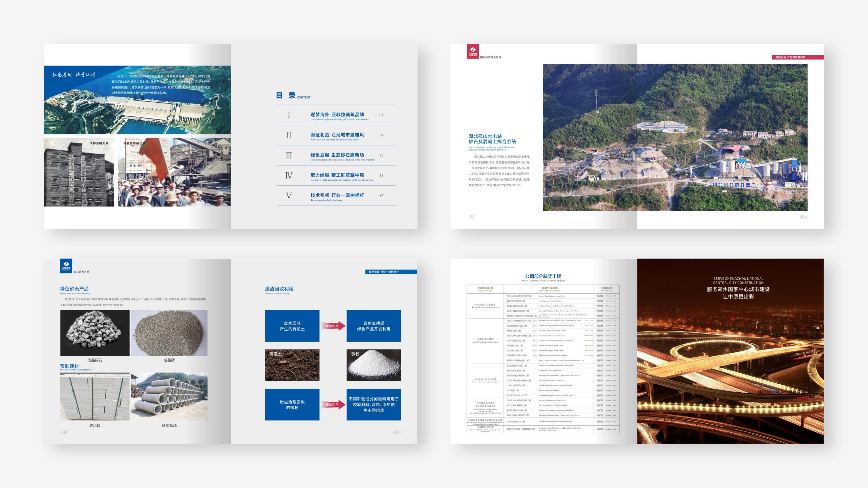The width and height of the screenshot is (868, 488).
Task: Select the text SERVE ZHENGZHOU NATIONAL CENTRAL CITY CONSTRUCTION
Action: (738, 280)
